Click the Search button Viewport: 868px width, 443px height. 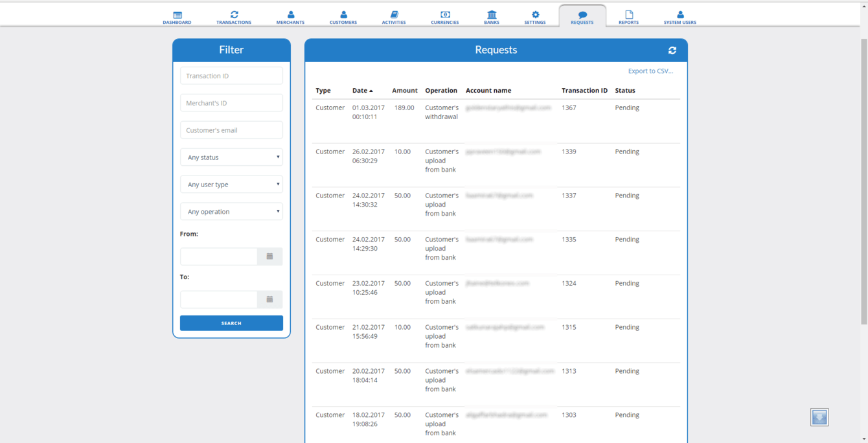(x=231, y=323)
